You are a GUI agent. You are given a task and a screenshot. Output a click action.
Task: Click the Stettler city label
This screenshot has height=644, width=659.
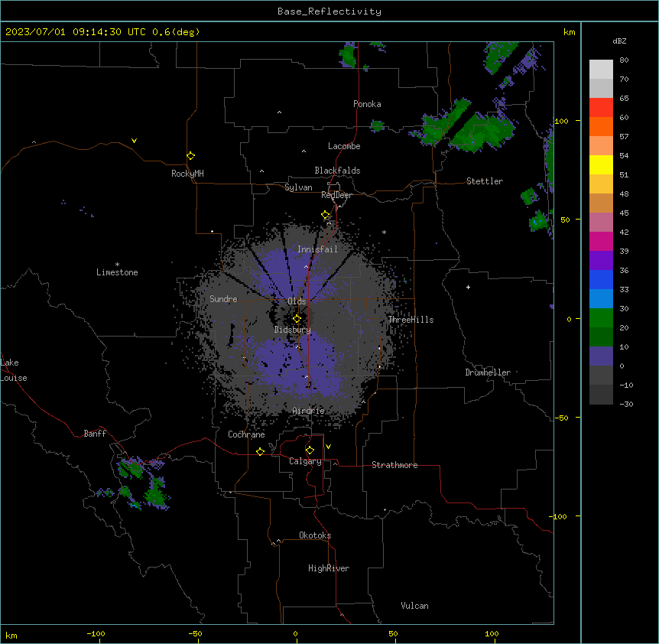click(485, 181)
